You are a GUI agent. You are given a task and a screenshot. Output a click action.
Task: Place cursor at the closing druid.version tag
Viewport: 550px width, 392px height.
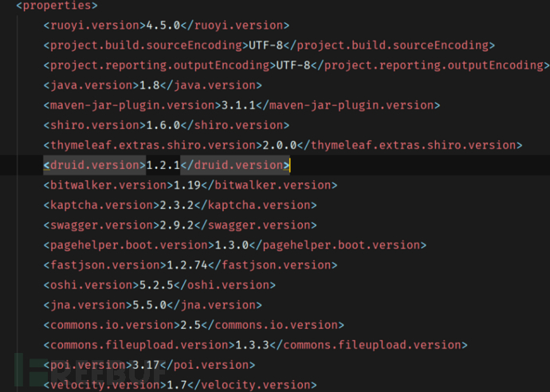click(234, 165)
